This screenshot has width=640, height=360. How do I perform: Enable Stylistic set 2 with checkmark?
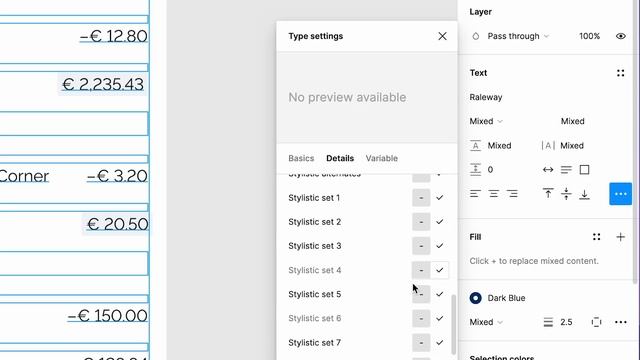[439, 222]
